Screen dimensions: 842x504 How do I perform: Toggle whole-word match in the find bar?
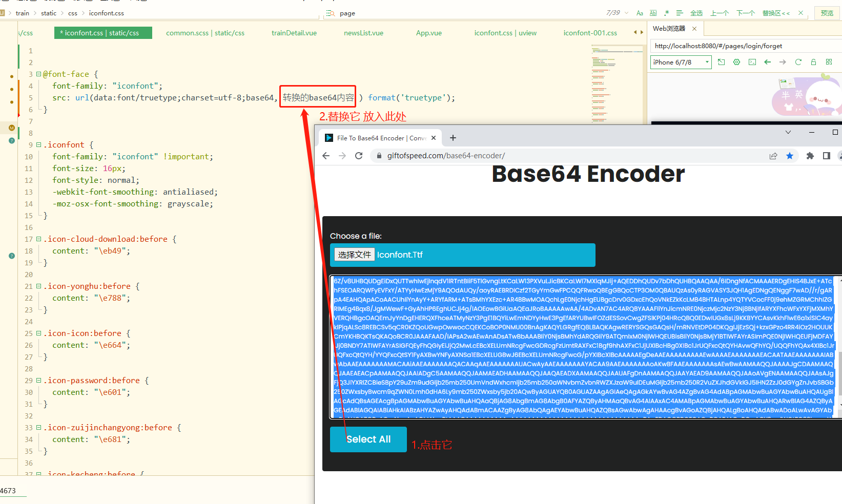pos(653,13)
